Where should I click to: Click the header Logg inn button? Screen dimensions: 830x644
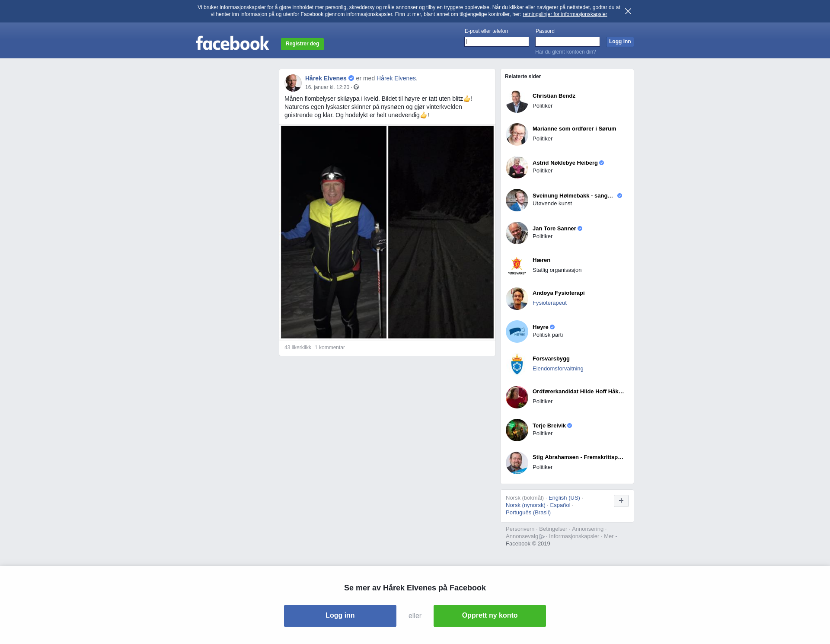[620, 41]
